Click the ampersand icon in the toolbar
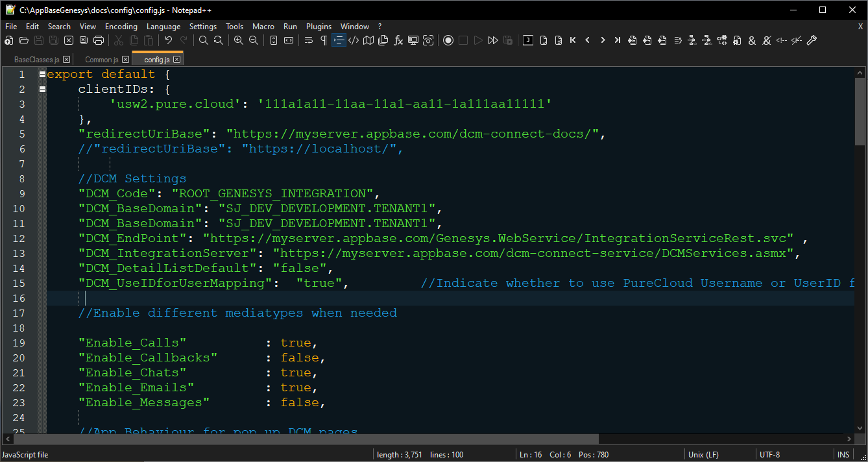The width and height of the screenshot is (868, 462). (752, 40)
